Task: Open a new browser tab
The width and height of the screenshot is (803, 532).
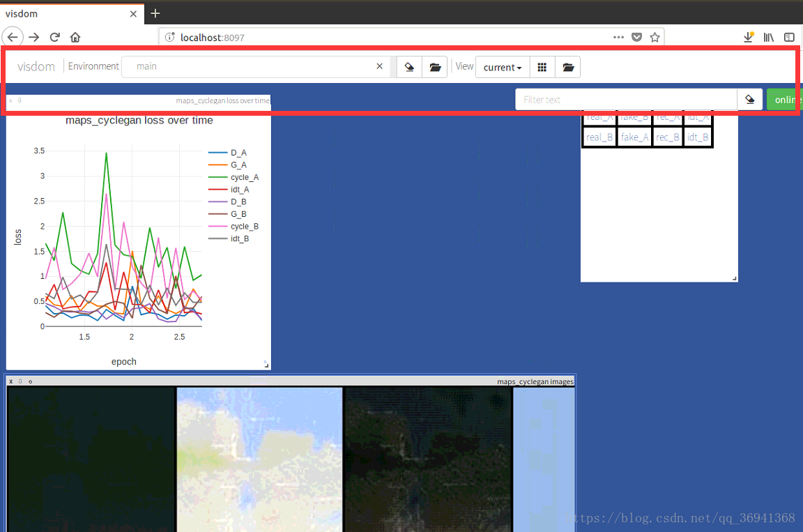Action: 155,13
